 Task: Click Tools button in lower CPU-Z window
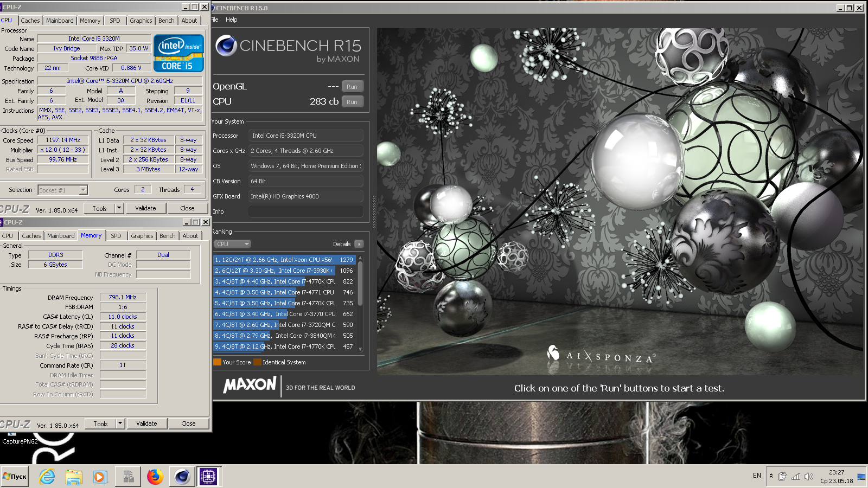point(101,423)
